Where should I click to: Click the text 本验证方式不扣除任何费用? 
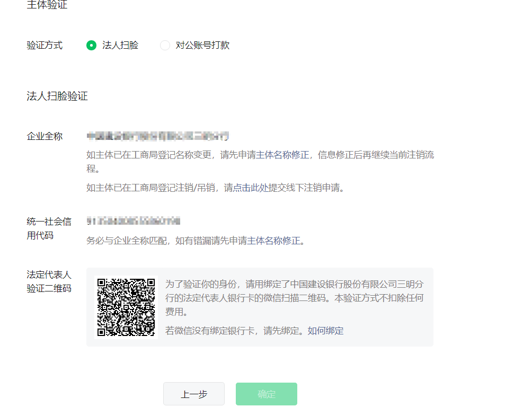294,305
